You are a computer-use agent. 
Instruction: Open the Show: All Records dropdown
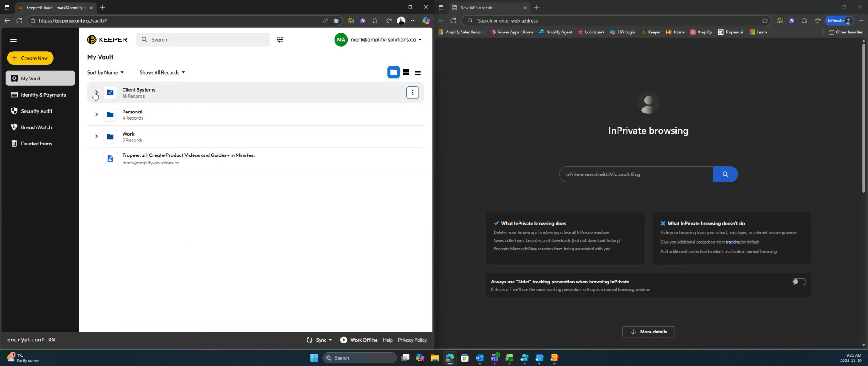coord(162,72)
